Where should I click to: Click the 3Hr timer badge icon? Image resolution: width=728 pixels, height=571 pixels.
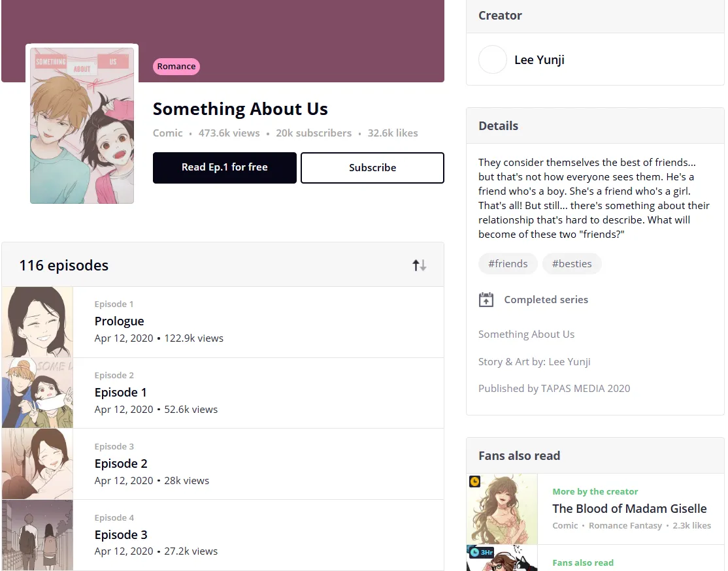coord(480,552)
